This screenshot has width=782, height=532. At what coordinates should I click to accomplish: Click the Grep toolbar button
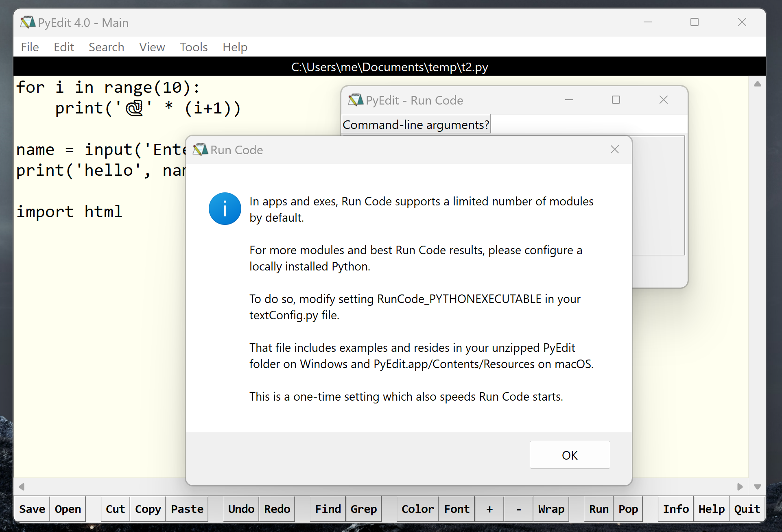click(x=364, y=509)
